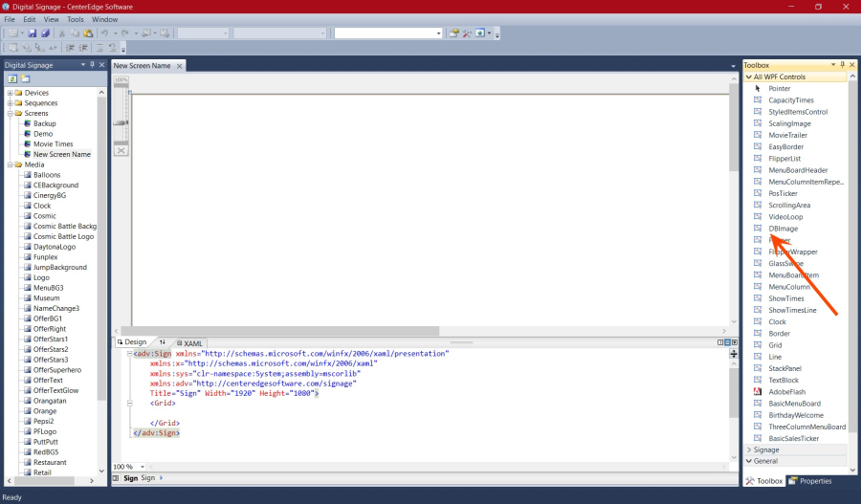Open the Movie Times screen in tree
The height and width of the screenshot is (504, 861).
(53, 144)
